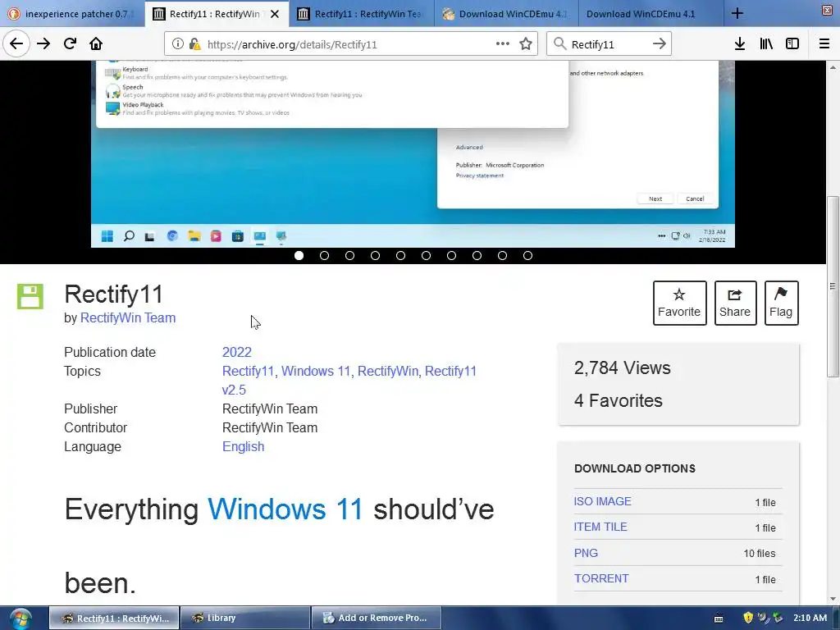The height and width of the screenshot is (630, 840).
Task: Click the page vertical scrollbar thumb
Action: pyautogui.click(x=833, y=286)
